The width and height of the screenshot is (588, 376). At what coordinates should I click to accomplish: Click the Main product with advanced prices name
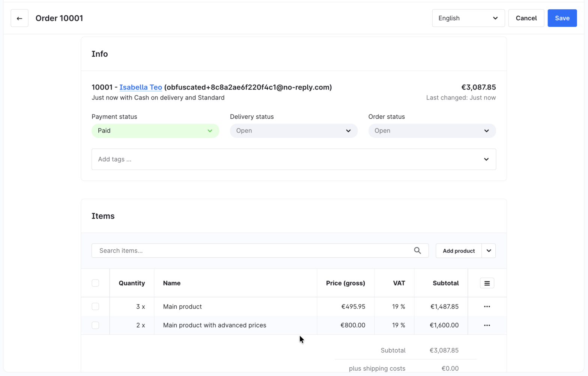(215, 325)
